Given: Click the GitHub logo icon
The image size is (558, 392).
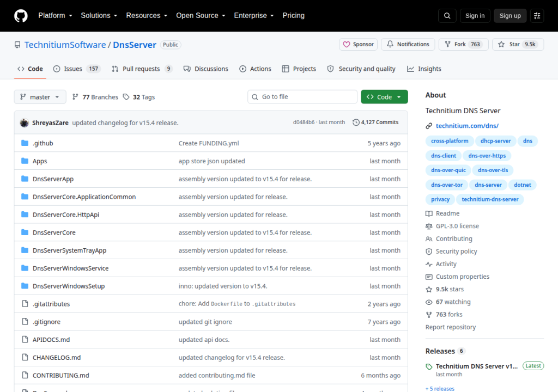Looking at the screenshot, I should pos(21,16).
